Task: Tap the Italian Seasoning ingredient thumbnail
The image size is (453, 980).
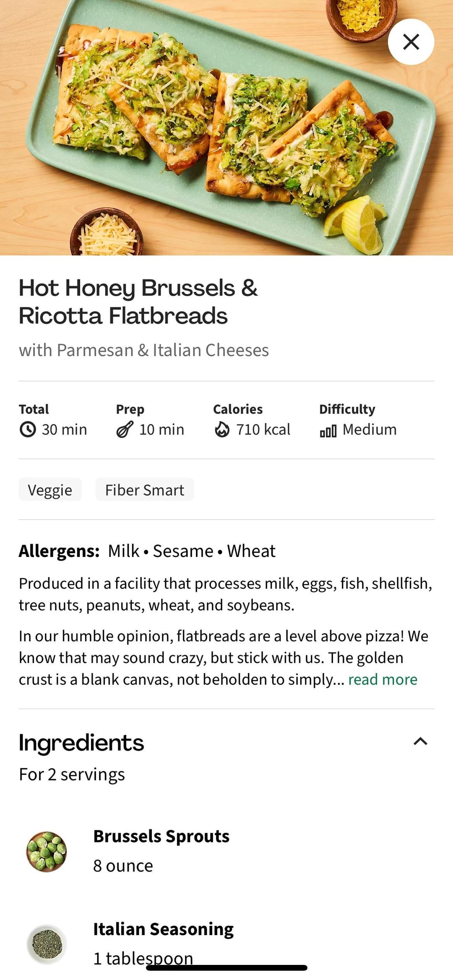Action: pyautogui.click(x=47, y=944)
